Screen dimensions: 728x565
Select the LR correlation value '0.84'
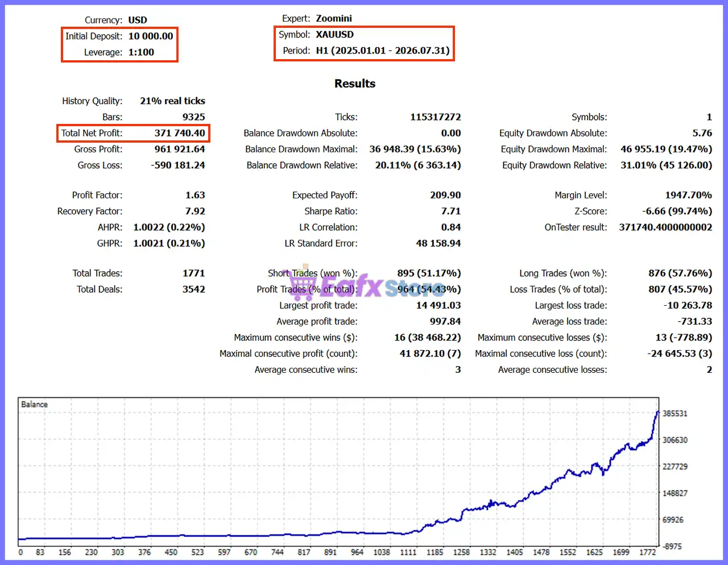tap(451, 227)
